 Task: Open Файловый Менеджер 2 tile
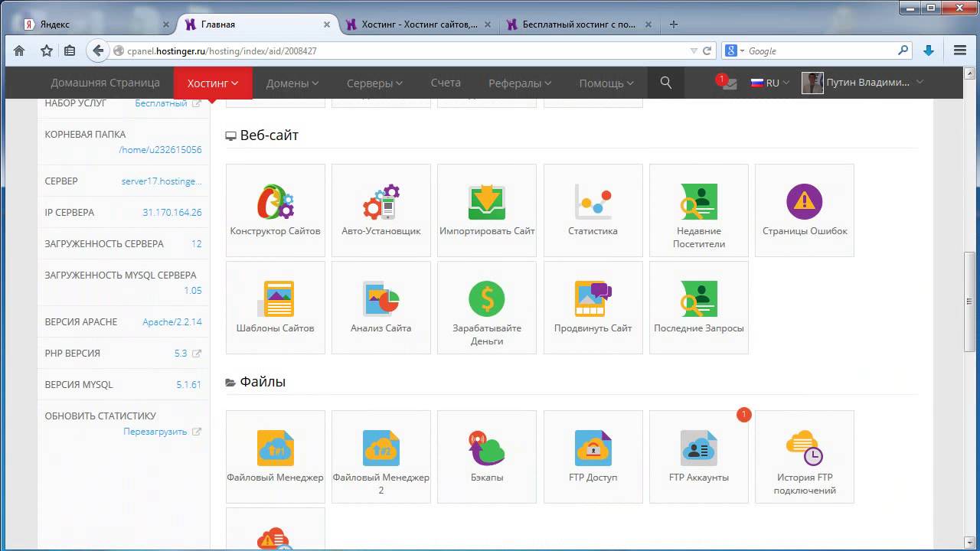click(381, 457)
